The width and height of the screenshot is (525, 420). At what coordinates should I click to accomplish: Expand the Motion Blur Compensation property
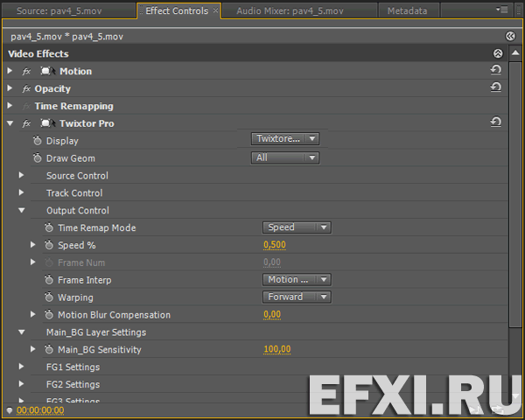click(x=33, y=314)
